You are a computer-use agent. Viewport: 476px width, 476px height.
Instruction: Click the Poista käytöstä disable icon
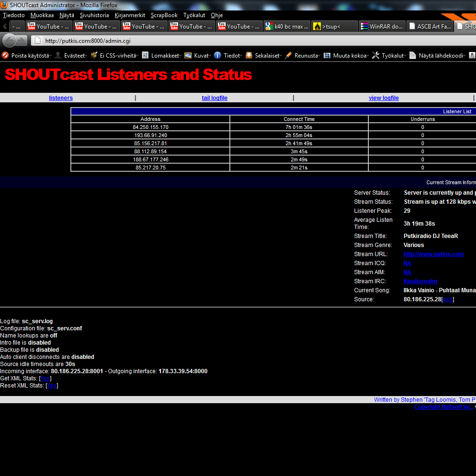click(x=5, y=55)
